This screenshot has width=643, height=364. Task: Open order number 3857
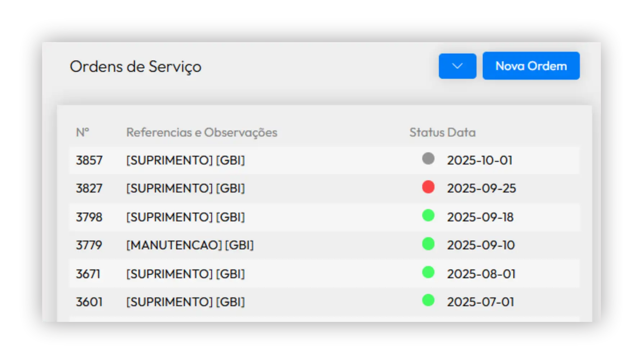pos(89,160)
